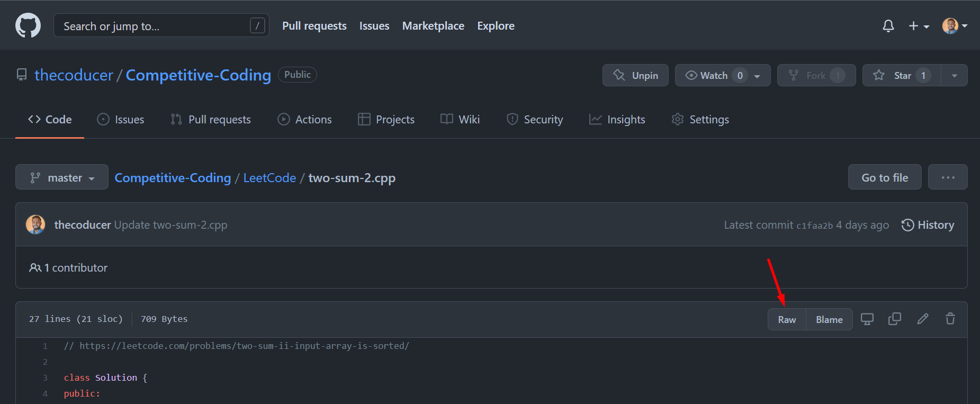
Task: Expand the create-new plus dropdown
Action: (x=919, y=26)
